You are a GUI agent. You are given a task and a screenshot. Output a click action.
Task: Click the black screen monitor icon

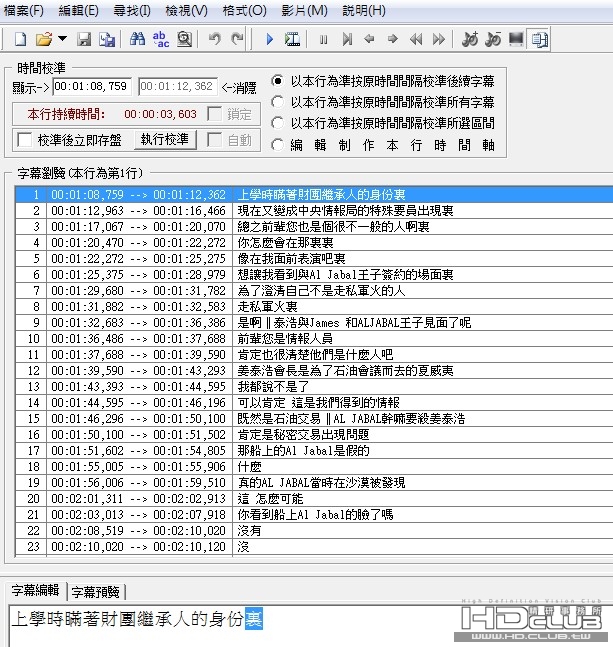coord(516,39)
